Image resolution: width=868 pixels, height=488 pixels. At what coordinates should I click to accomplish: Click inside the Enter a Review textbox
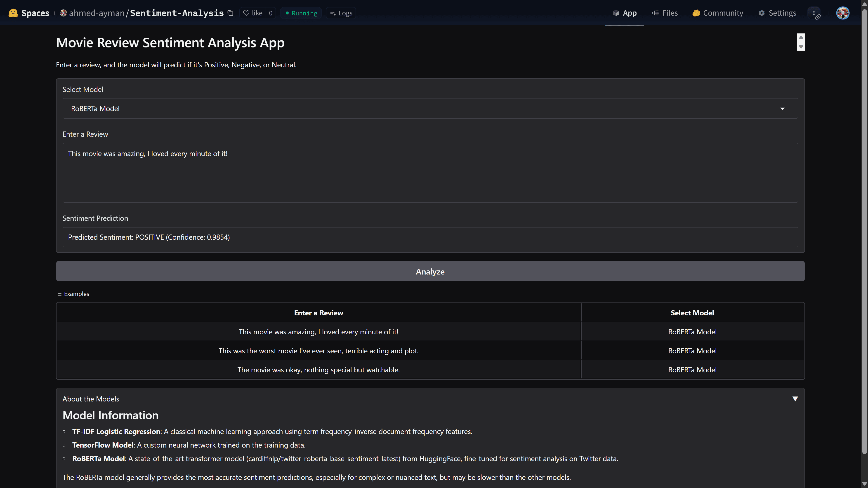(x=430, y=173)
